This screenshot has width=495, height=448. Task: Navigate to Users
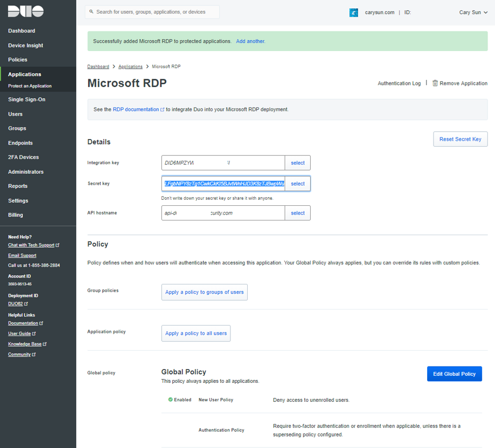tap(15, 114)
